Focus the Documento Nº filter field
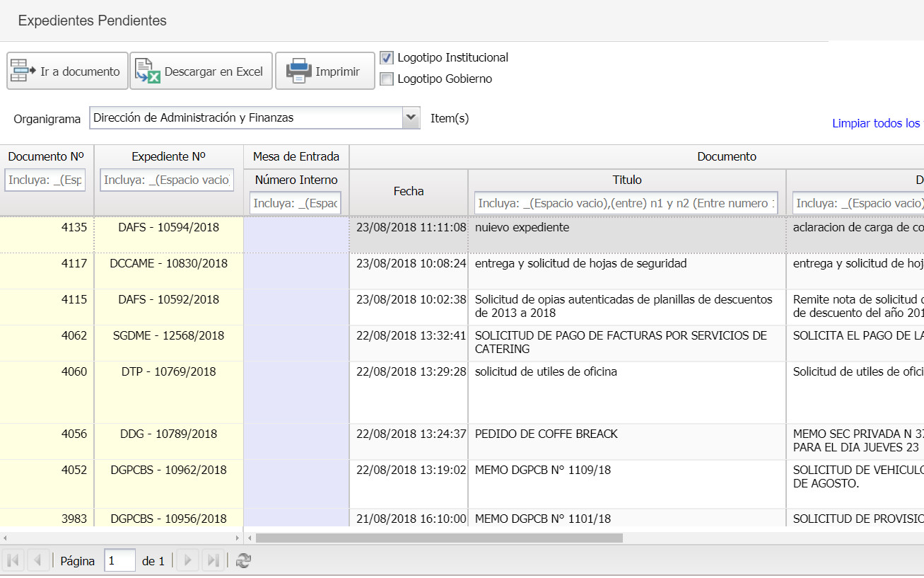Screen dimensions: 924x578 click(45, 180)
